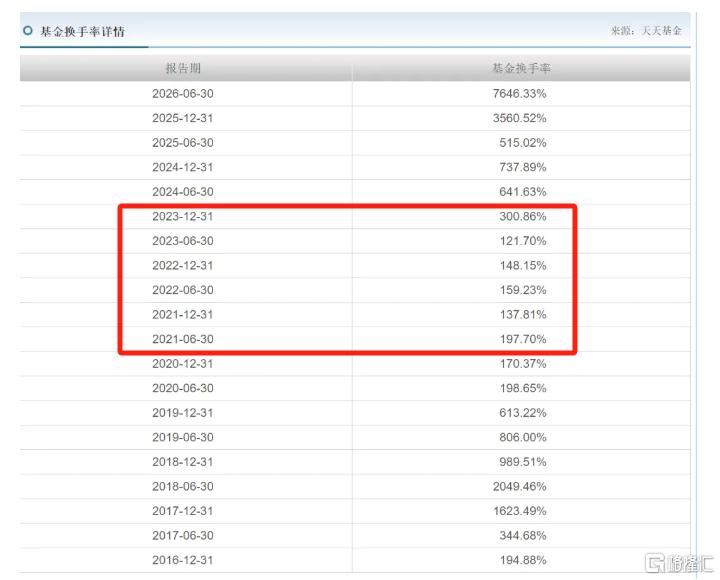Click the 989.51% turnover value

pyautogui.click(x=523, y=462)
